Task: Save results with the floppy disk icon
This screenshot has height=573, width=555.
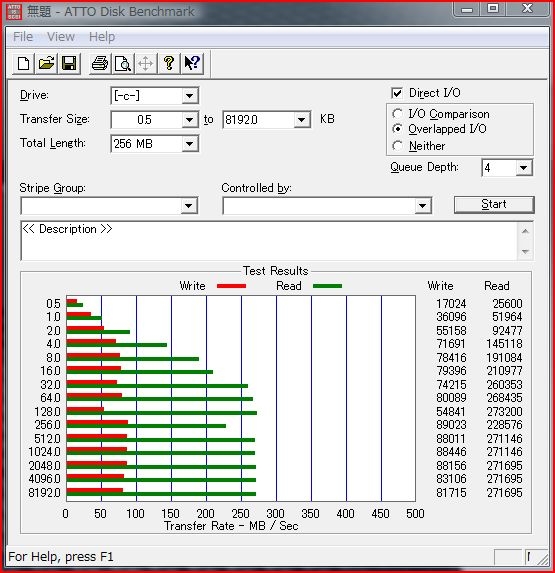Action: [69, 63]
